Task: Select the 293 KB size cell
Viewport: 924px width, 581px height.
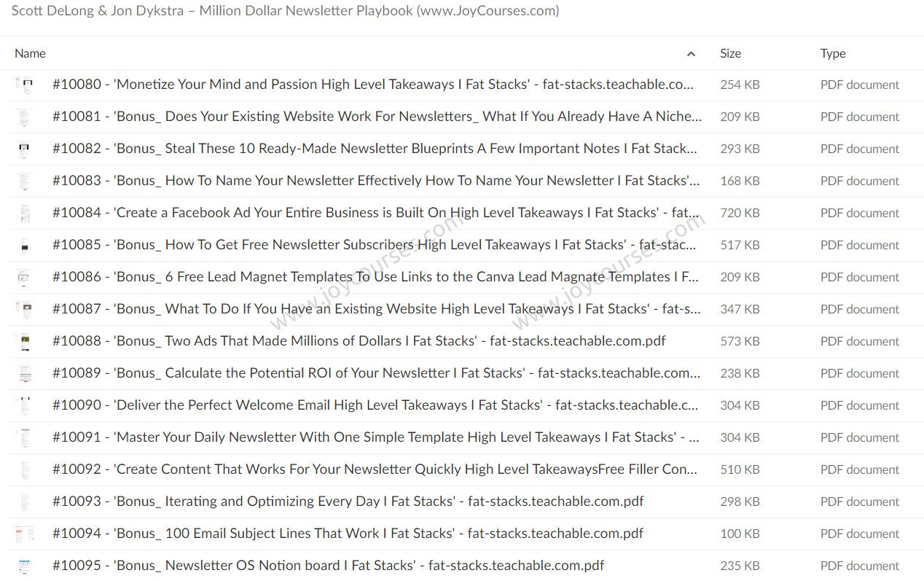Action: pyautogui.click(x=740, y=149)
